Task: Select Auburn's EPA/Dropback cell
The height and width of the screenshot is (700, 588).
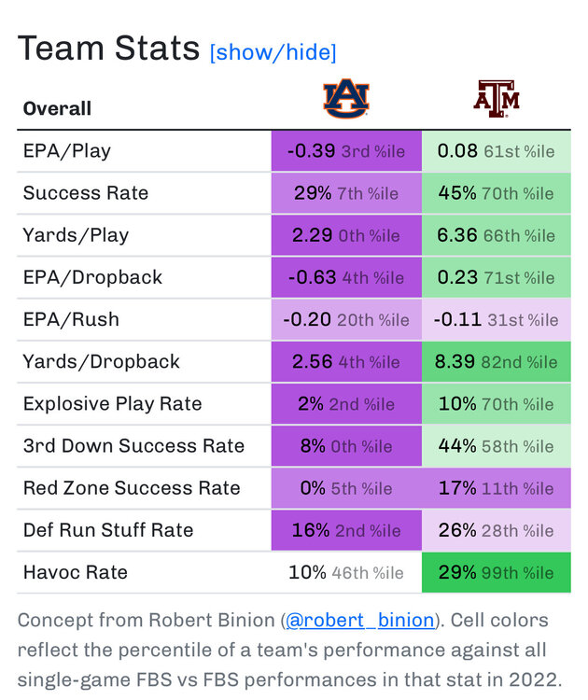Action: pyautogui.click(x=346, y=277)
